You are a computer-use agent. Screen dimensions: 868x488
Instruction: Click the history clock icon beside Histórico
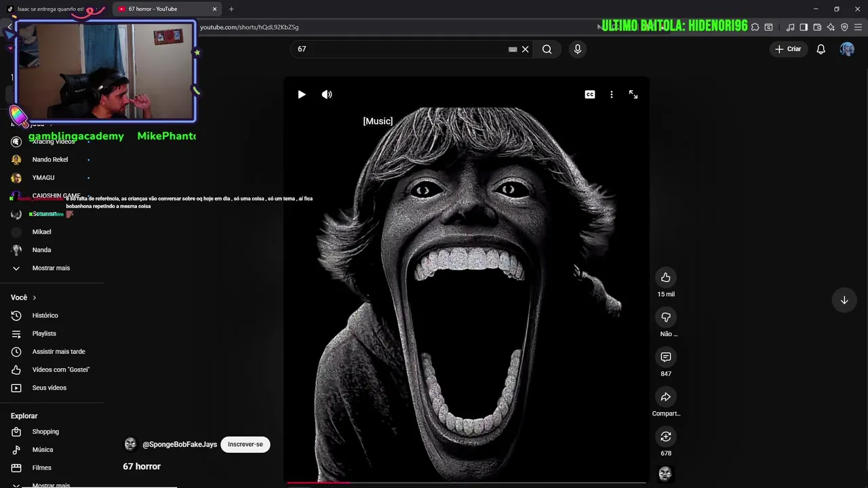click(16, 315)
